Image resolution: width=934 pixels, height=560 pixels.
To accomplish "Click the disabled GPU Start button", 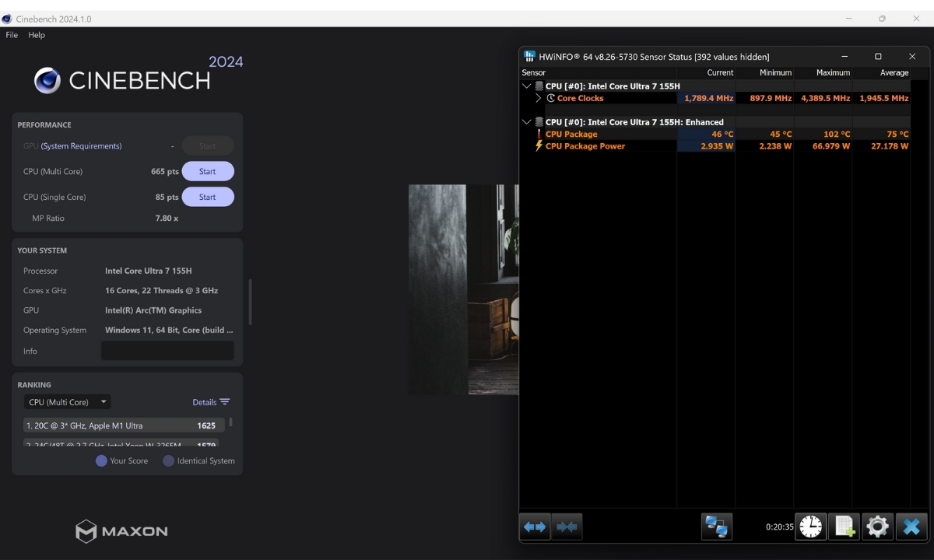I will tap(208, 146).
